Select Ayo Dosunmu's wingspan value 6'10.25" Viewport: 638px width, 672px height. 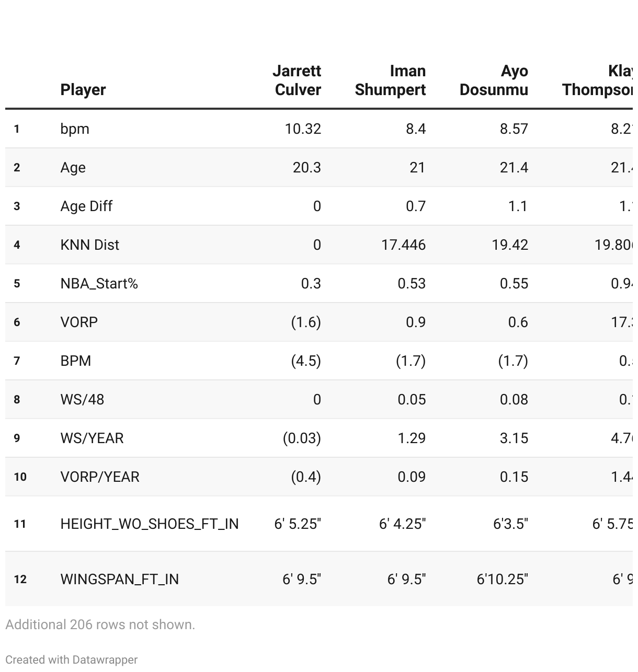(x=502, y=579)
